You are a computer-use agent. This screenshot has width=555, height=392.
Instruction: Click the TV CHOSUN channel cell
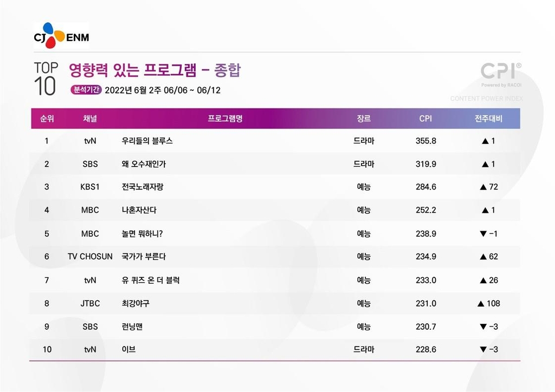[90, 257]
